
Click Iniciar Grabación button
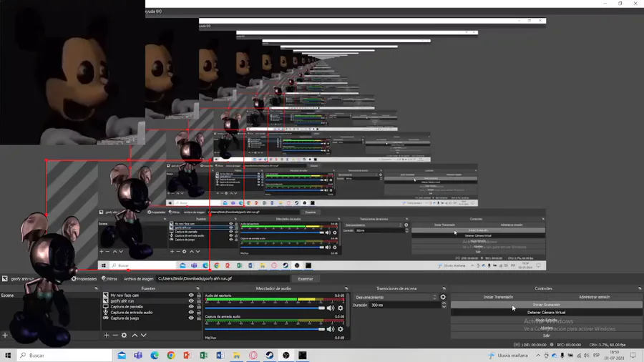[x=546, y=305]
